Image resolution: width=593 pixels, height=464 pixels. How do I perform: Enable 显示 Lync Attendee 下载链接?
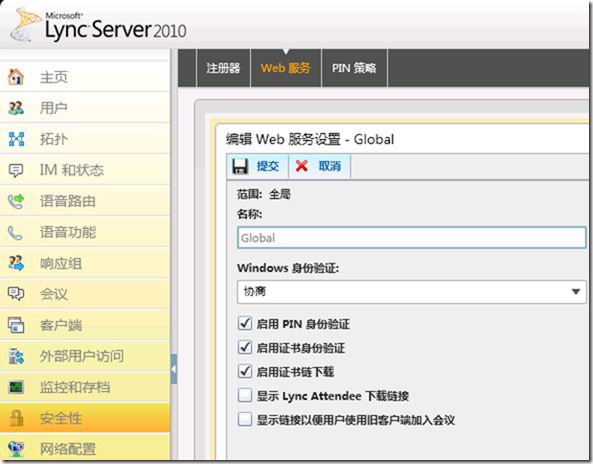click(x=245, y=396)
